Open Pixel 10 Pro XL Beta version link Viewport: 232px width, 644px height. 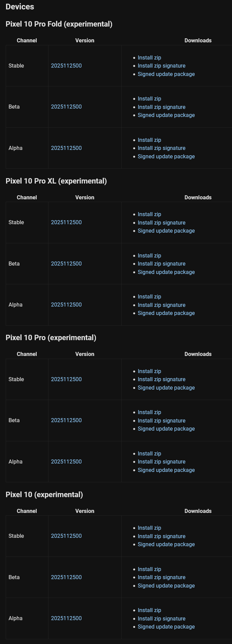[66, 264]
